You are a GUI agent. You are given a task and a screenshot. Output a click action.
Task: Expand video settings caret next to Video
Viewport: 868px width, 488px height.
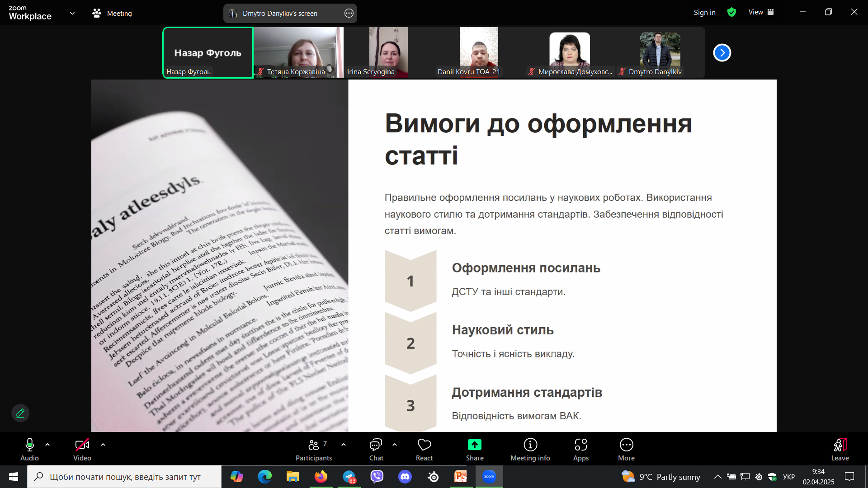pos(103,445)
